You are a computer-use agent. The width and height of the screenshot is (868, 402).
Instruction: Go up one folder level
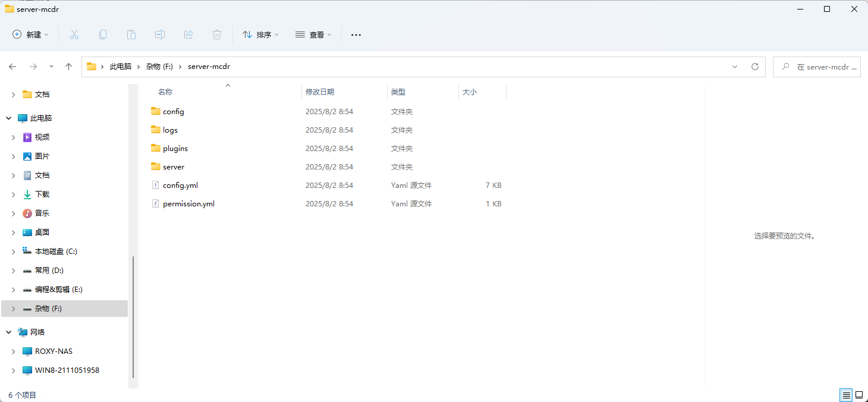pos(68,67)
